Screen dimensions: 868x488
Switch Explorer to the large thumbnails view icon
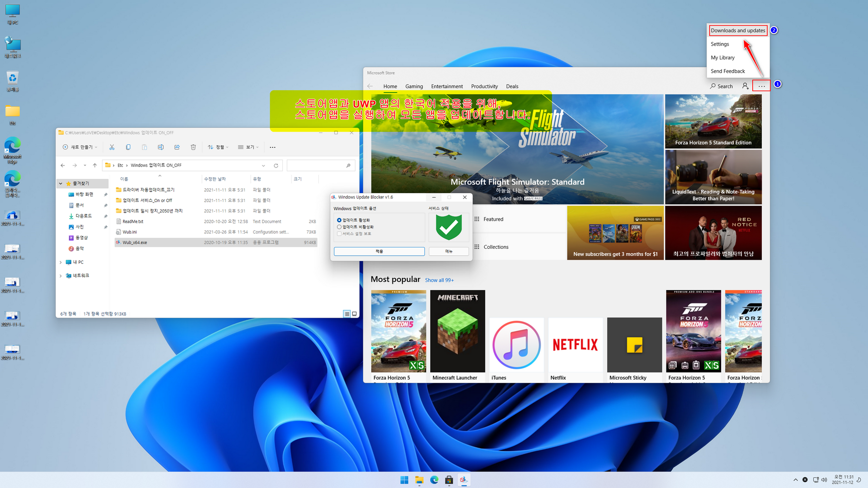(355, 314)
